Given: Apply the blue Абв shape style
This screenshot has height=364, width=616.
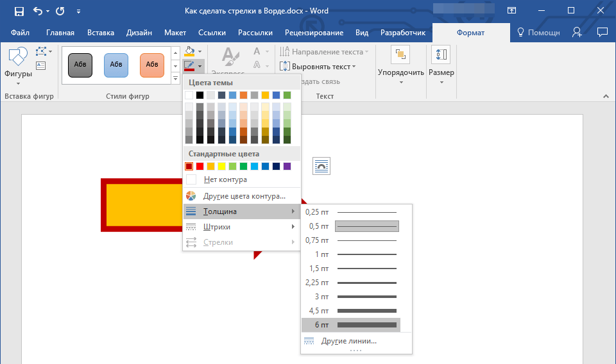Looking at the screenshot, I should [116, 65].
